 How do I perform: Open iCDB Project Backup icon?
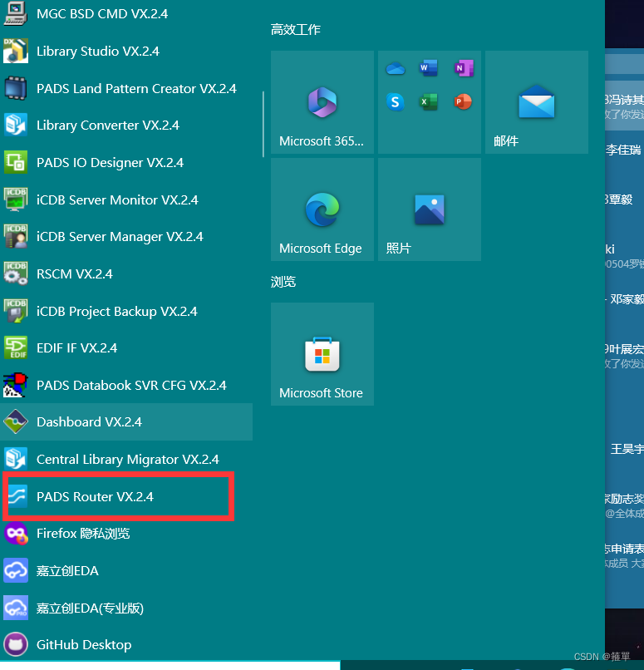point(16,311)
